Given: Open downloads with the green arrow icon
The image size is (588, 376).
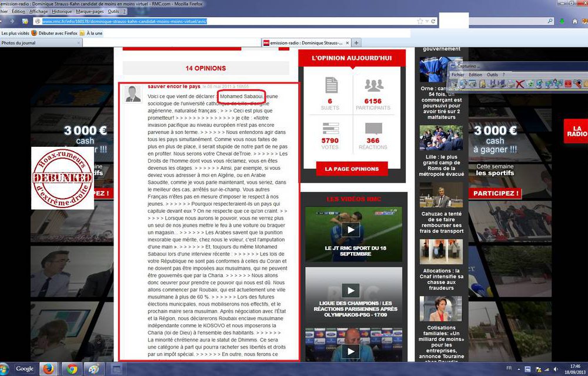Looking at the screenshot, I should 562,21.
